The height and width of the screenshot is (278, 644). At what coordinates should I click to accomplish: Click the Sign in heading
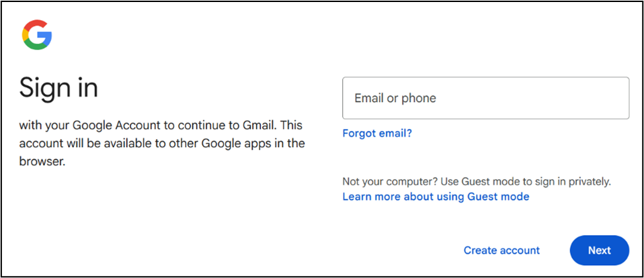(x=58, y=88)
